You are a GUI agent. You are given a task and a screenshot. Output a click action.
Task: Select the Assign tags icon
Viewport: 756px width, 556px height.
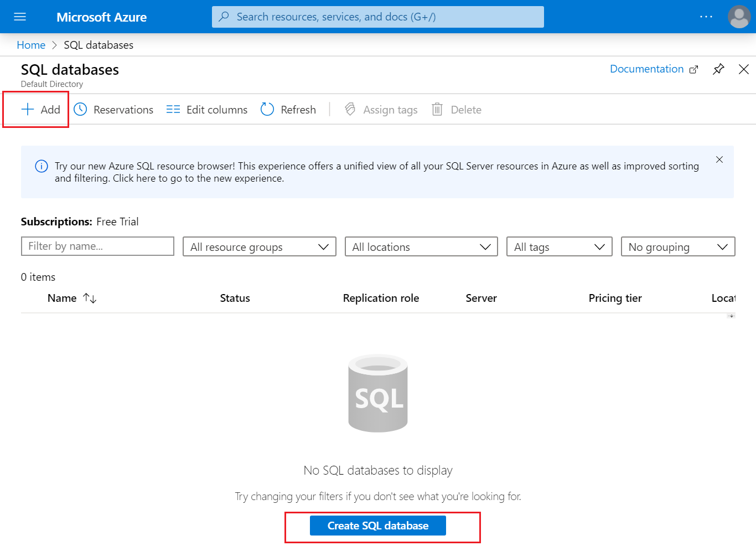(350, 109)
